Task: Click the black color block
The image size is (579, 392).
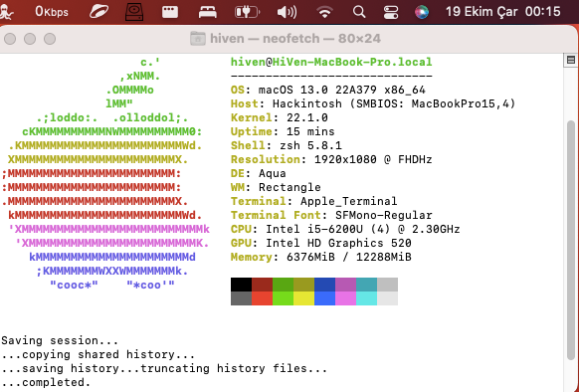Action: pos(241,285)
